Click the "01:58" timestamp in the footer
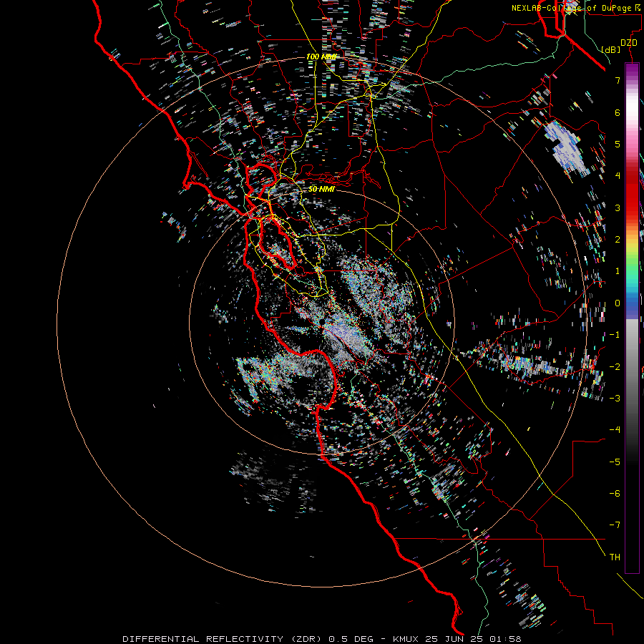This screenshot has width=644, height=644. tap(505, 639)
